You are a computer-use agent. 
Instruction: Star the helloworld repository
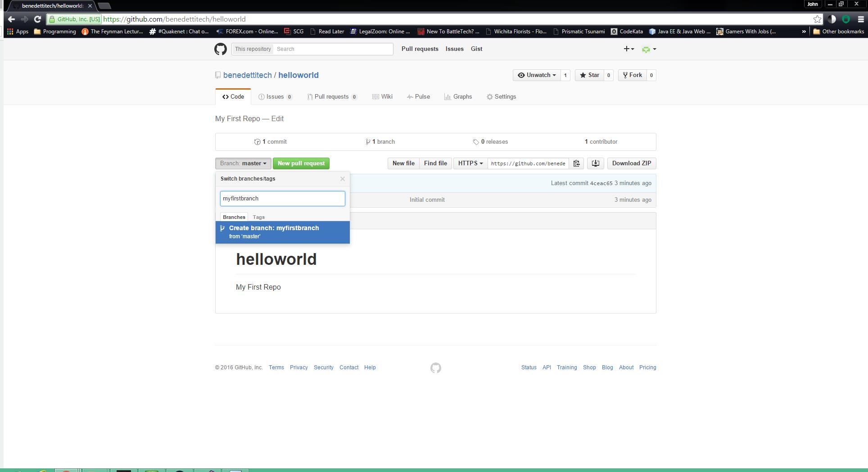(x=589, y=75)
